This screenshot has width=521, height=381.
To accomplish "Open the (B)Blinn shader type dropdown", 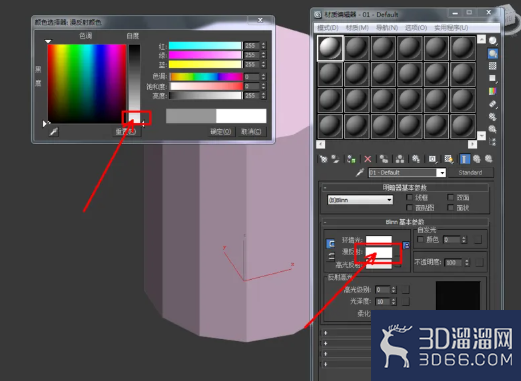I will pyautogui.click(x=360, y=200).
